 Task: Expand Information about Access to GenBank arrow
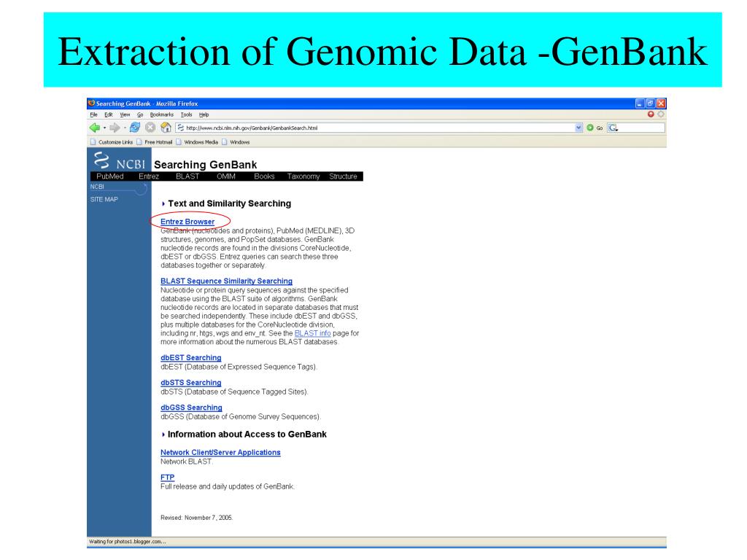click(163, 435)
